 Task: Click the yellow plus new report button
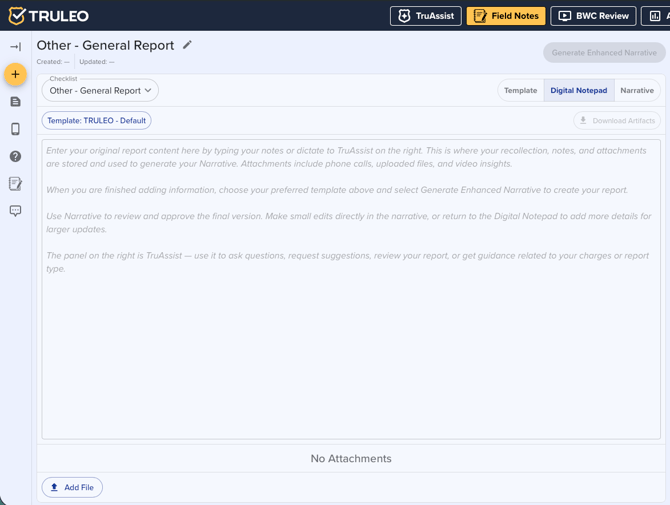point(15,74)
